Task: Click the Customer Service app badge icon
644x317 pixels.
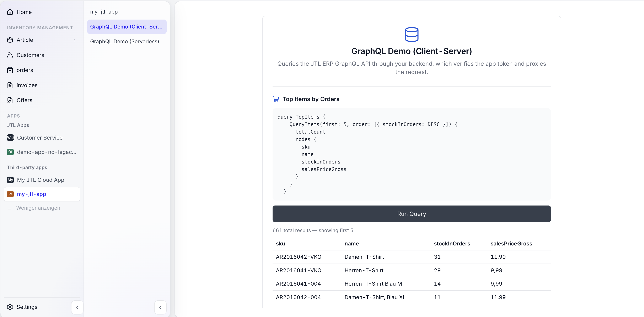Action: point(10,138)
